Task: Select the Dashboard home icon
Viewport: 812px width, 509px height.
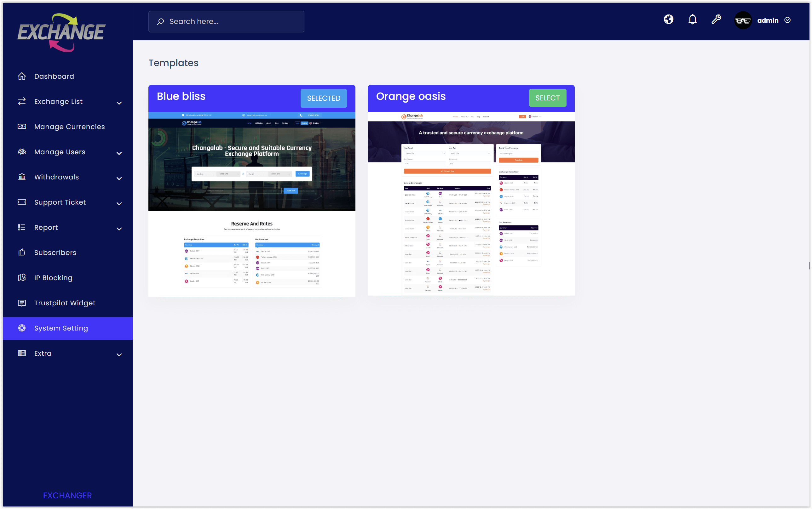Action: (x=21, y=76)
